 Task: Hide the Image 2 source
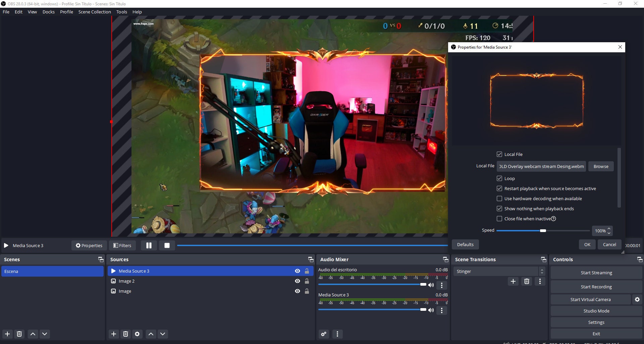(x=297, y=281)
